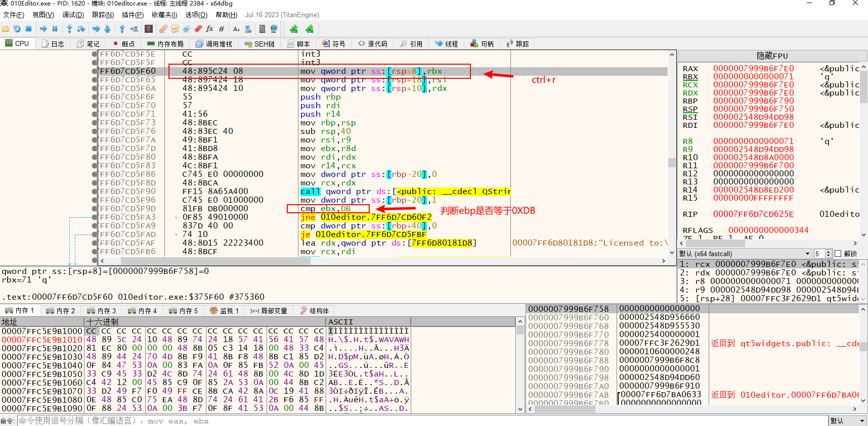
Task: Open the 调试(D) menu
Action: pos(73,15)
